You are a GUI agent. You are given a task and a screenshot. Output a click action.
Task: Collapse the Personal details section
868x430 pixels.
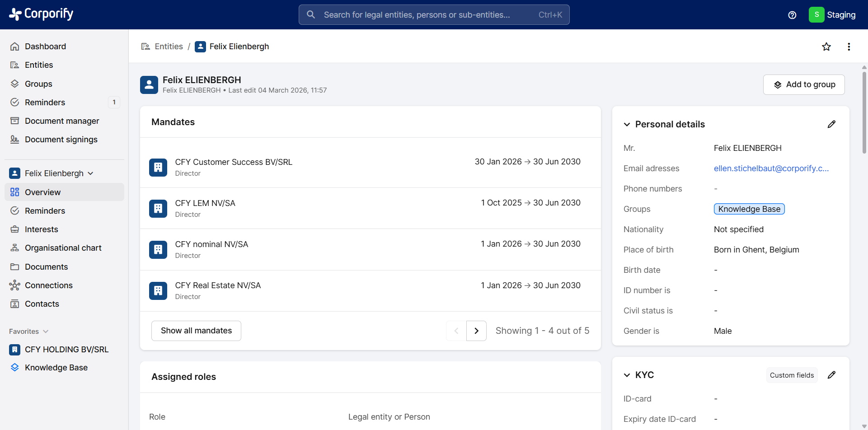click(627, 124)
